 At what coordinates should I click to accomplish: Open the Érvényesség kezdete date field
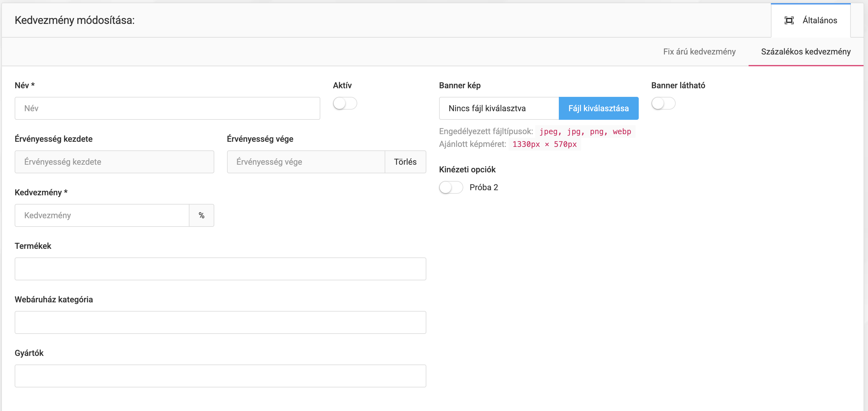click(114, 162)
